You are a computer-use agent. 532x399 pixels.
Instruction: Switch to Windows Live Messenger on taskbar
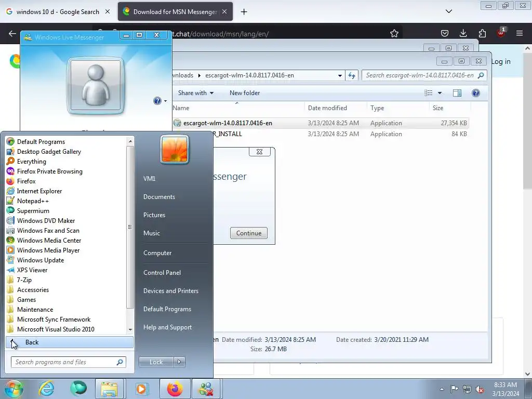[x=206, y=389]
